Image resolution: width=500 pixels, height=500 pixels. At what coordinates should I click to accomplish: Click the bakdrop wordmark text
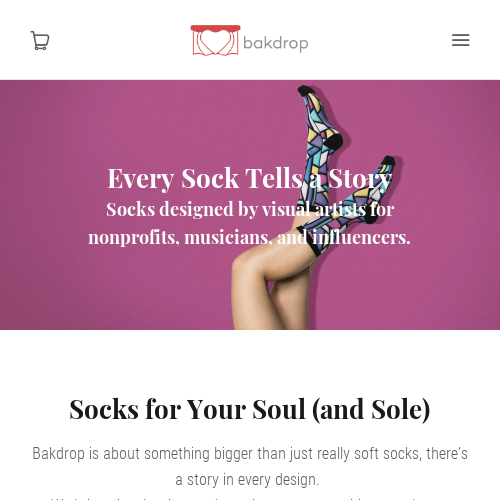coord(276,43)
